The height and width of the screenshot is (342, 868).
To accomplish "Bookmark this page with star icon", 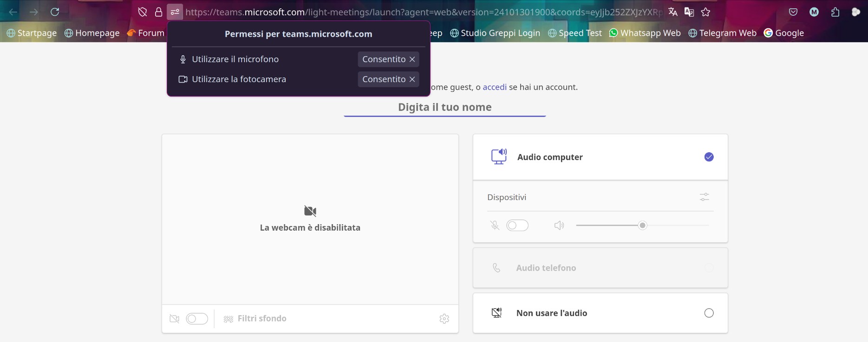I will click(x=705, y=12).
